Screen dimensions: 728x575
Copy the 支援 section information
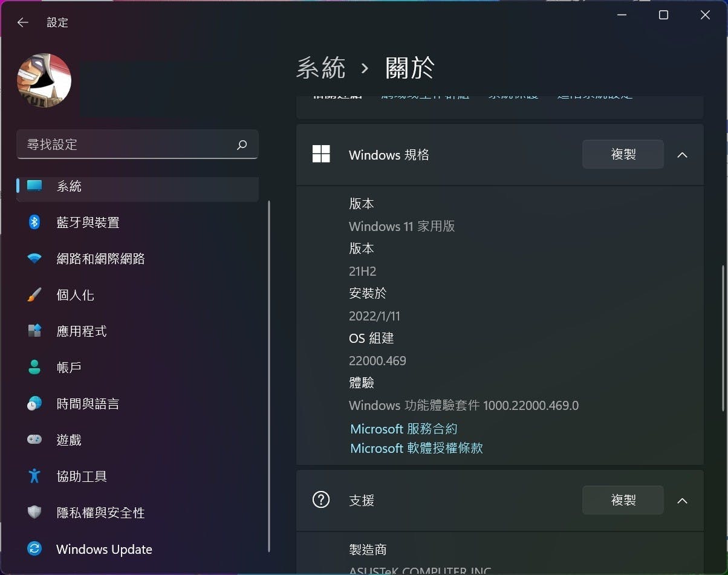(623, 500)
